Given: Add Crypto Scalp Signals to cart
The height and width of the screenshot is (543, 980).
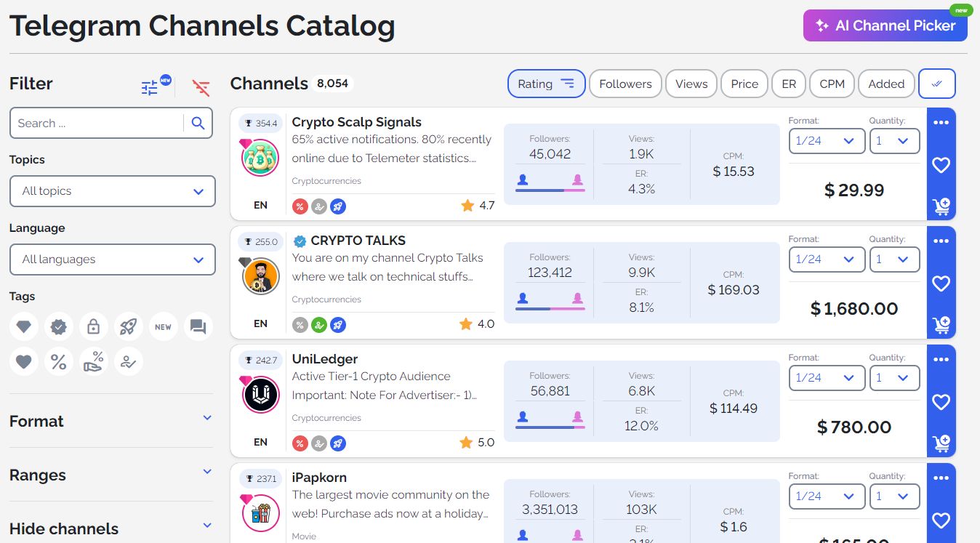Looking at the screenshot, I should pos(941,206).
